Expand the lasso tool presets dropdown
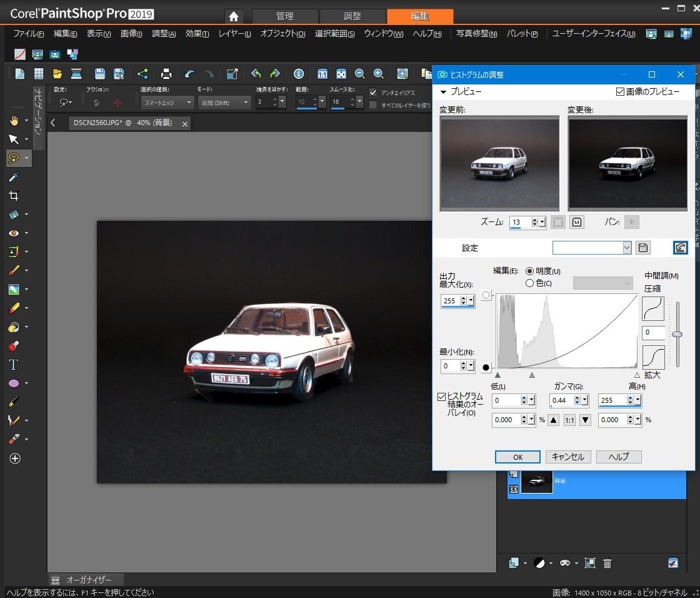 [66, 103]
